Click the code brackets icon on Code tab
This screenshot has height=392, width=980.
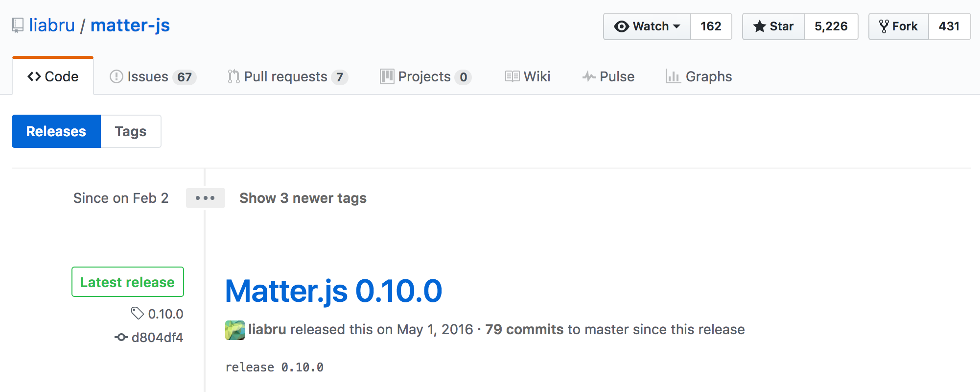tap(34, 76)
